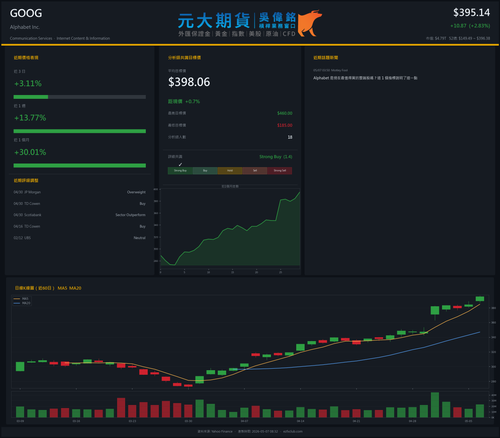Screen dimensions: 500x438
Task: Click the $185.00 lowest target value
Action: click(285, 125)
